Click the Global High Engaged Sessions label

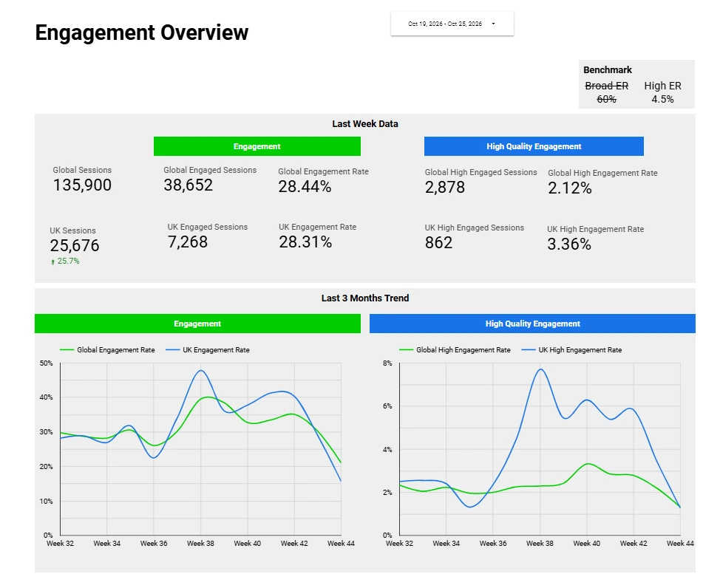480,172
